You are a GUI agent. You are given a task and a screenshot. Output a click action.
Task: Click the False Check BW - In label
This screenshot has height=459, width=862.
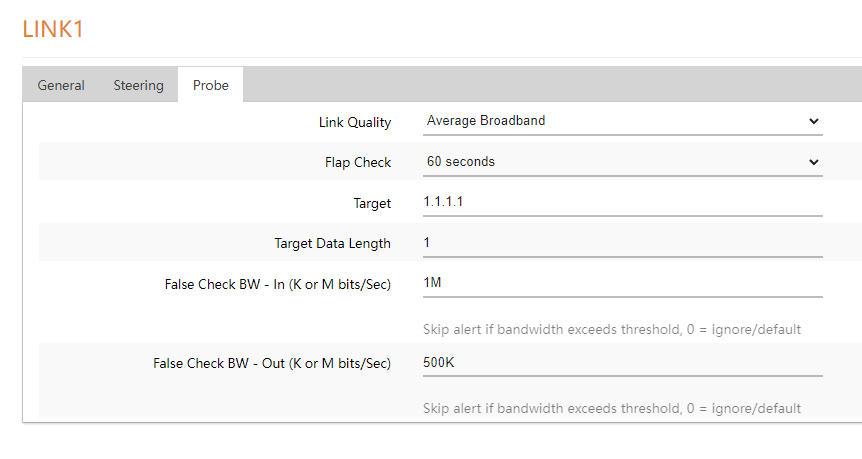point(277,284)
